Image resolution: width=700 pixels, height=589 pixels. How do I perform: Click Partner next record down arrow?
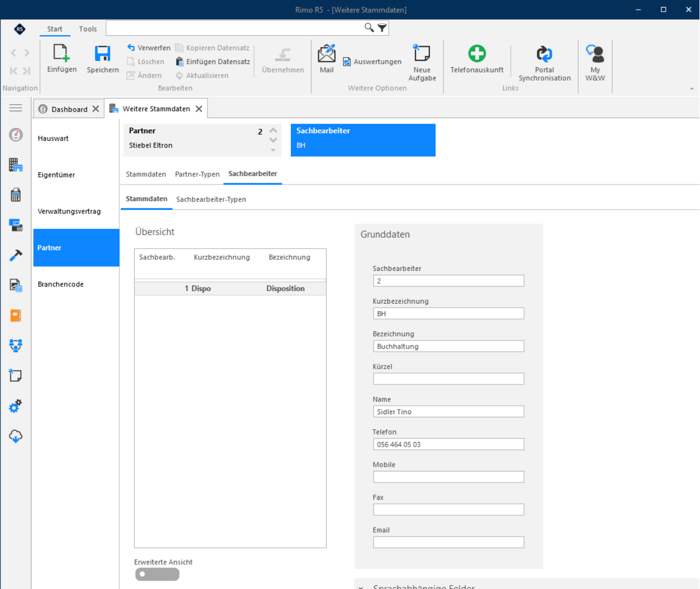coord(273,141)
